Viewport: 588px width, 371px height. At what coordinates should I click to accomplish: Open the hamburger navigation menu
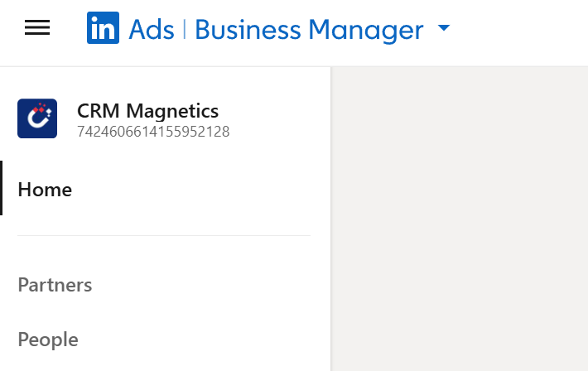(x=37, y=28)
